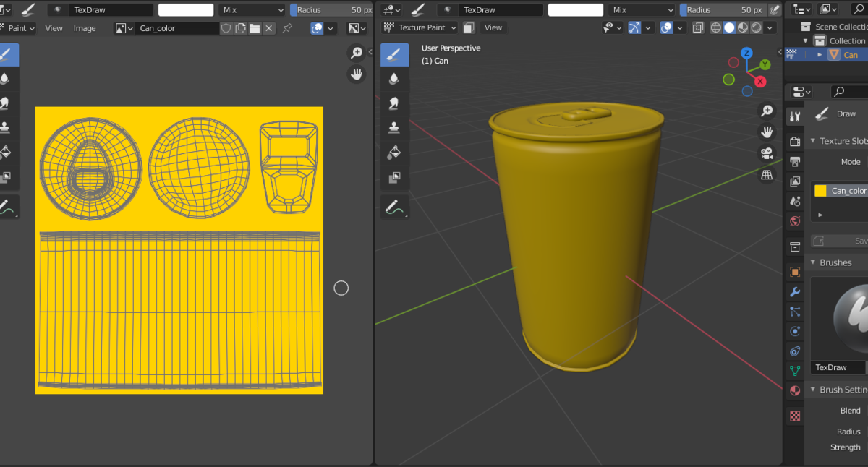Click the zoom magnifier in image editor
The image size is (868, 467).
pyautogui.click(x=356, y=53)
